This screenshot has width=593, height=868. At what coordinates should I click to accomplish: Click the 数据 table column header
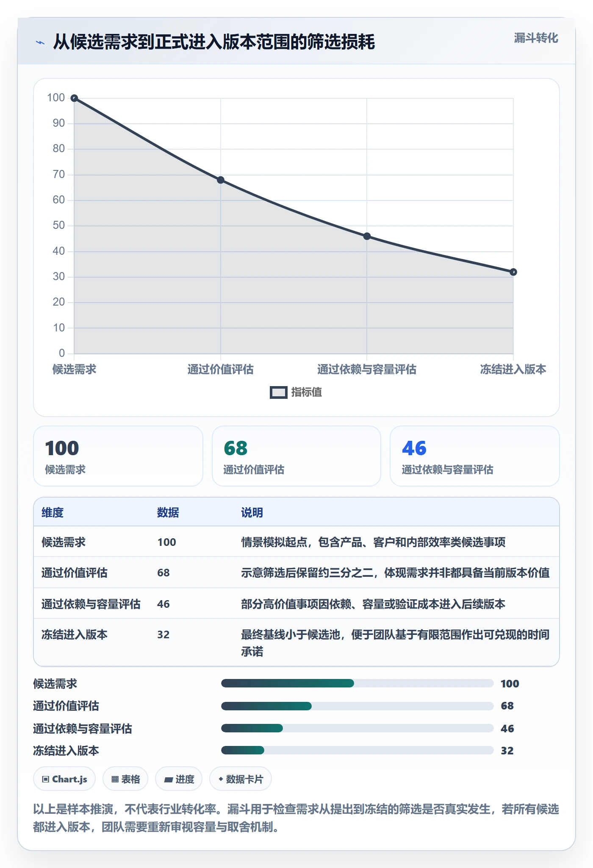tap(168, 512)
